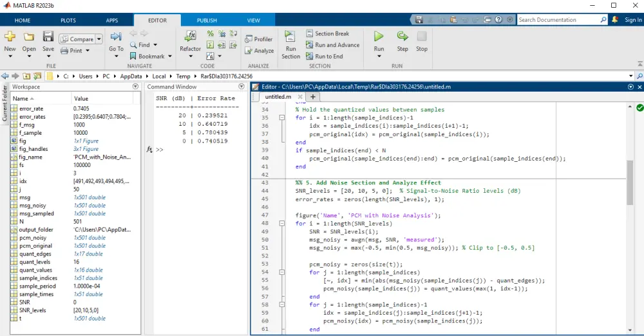Switch to the HOME tab
Screen dimensions: 644x336
(x=23, y=20)
